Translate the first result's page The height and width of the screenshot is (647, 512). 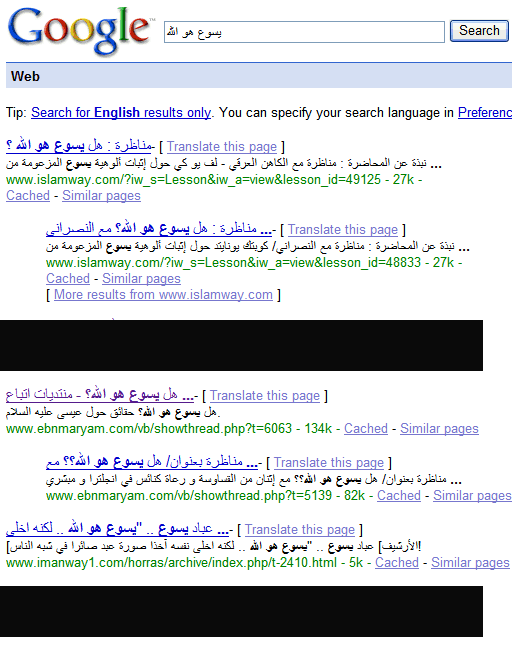[222, 146]
